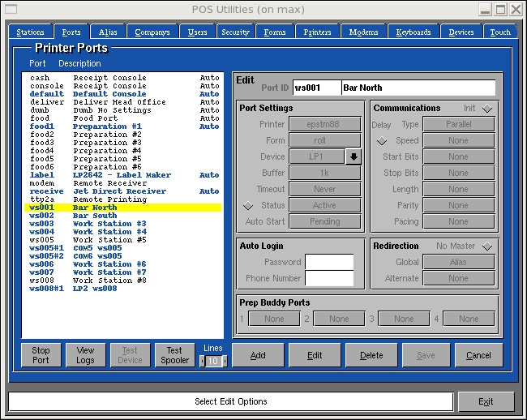
Task: Click the Lines value field showing 10
Action: (213, 361)
